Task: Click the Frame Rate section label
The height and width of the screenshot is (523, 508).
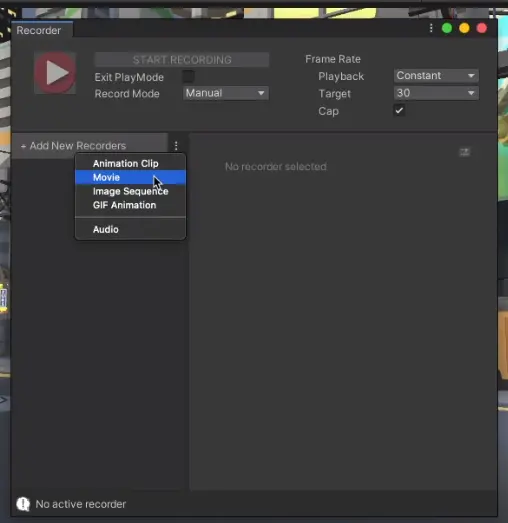Action: point(333,59)
